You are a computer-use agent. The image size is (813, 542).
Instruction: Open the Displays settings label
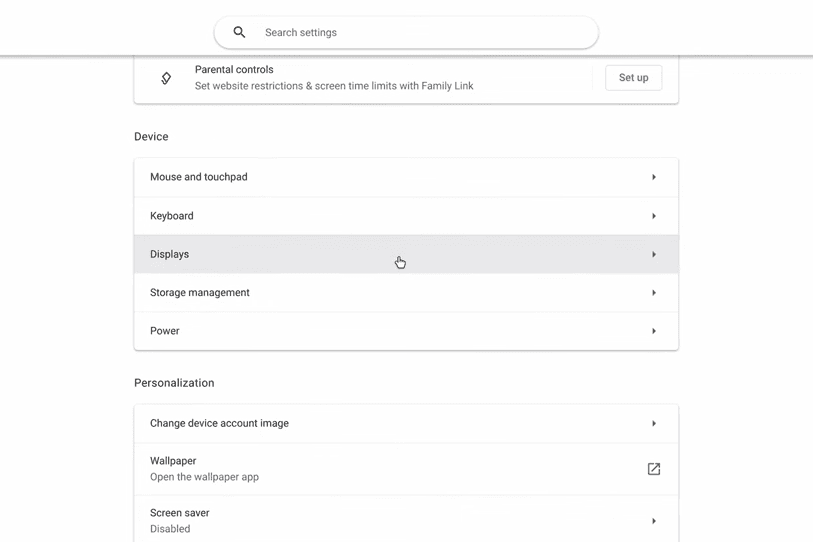point(170,254)
